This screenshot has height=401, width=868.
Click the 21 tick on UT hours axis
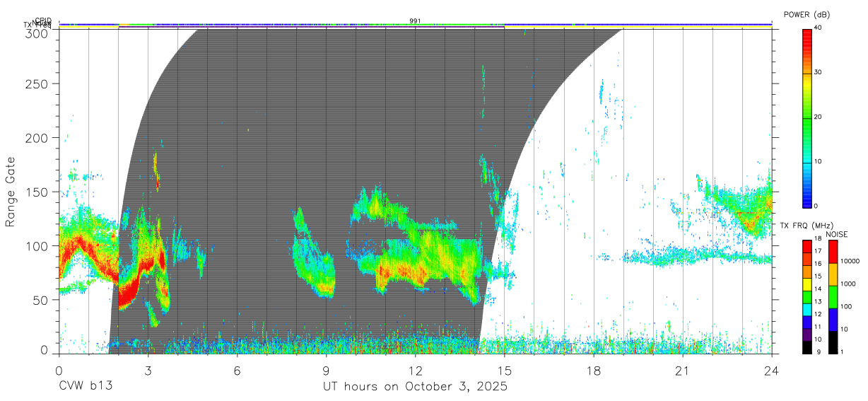pyautogui.click(x=682, y=370)
